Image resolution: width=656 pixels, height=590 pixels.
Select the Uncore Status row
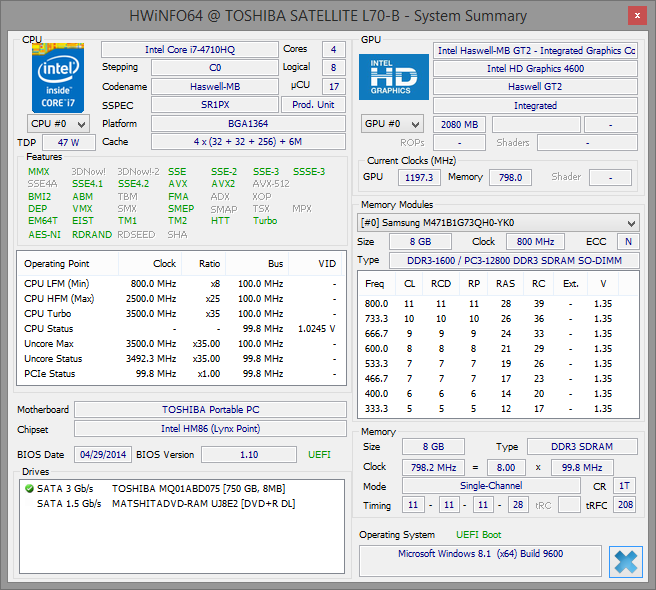(181, 359)
